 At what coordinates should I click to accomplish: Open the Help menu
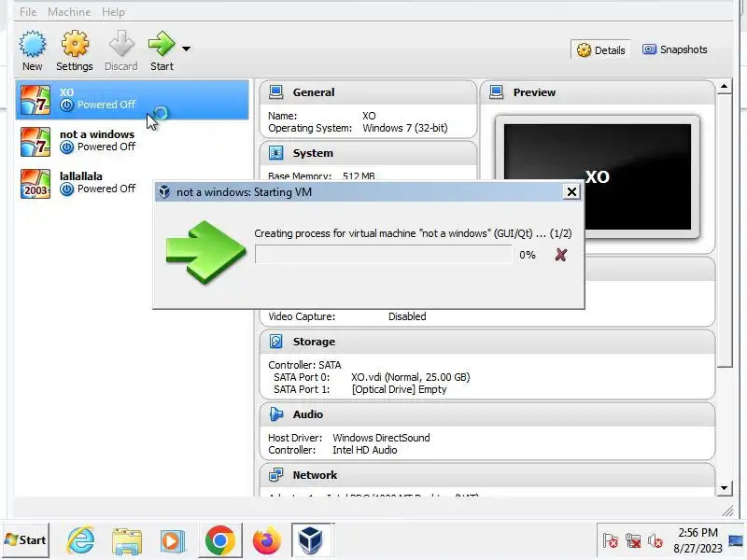113,12
